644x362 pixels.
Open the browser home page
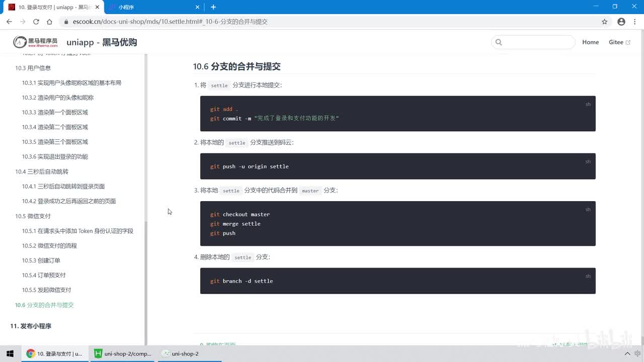(49, 22)
